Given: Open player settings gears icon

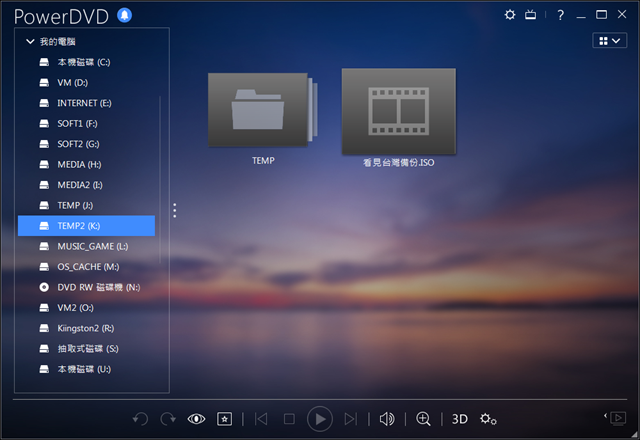Looking at the screenshot, I should 488,419.
